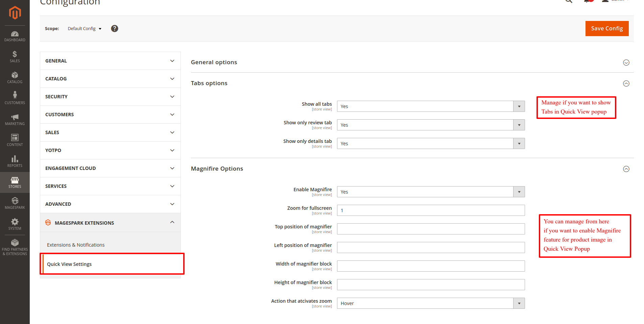Click the Height of magnifier block field
The image size is (644, 324).
pyautogui.click(x=431, y=285)
